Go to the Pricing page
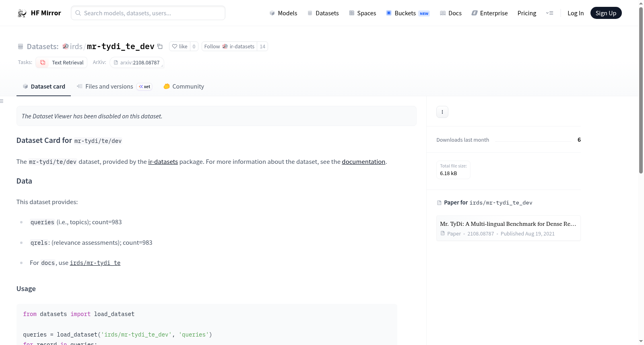This screenshot has height=345, width=644. pyautogui.click(x=527, y=13)
